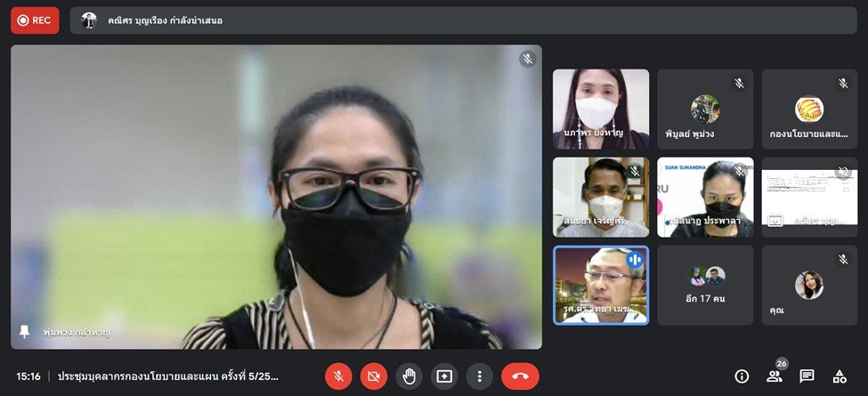
Task: Open the shared presentation tile
Action: point(808,197)
